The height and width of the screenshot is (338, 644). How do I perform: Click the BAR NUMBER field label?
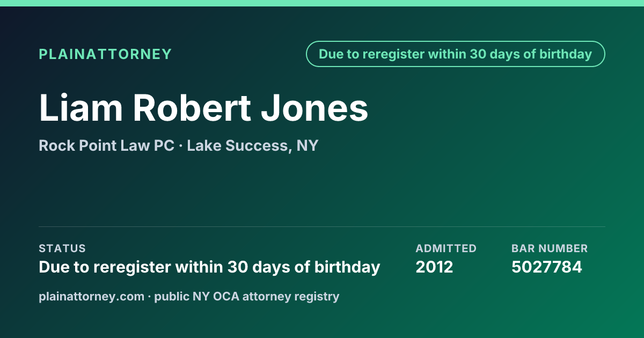pos(550,248)
